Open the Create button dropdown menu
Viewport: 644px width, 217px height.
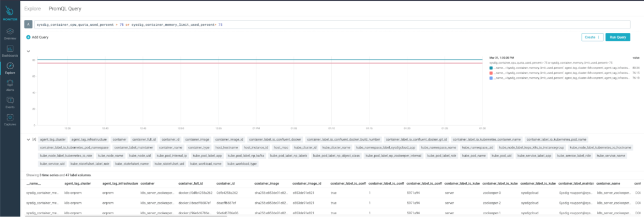click(592, 37)
